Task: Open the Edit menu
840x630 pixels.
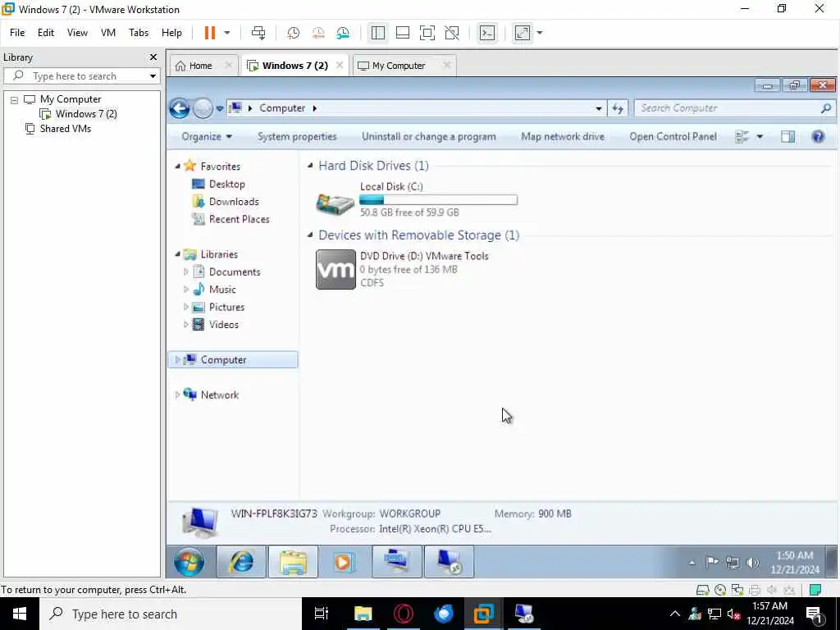Action: pyautogui.click(x=46, y=33)
